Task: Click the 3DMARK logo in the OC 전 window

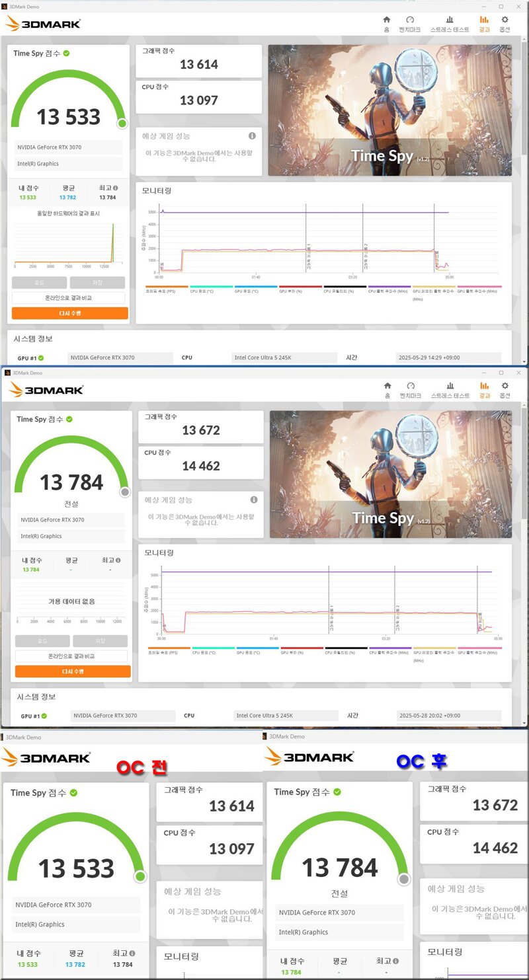Action: tap(46, 757)
